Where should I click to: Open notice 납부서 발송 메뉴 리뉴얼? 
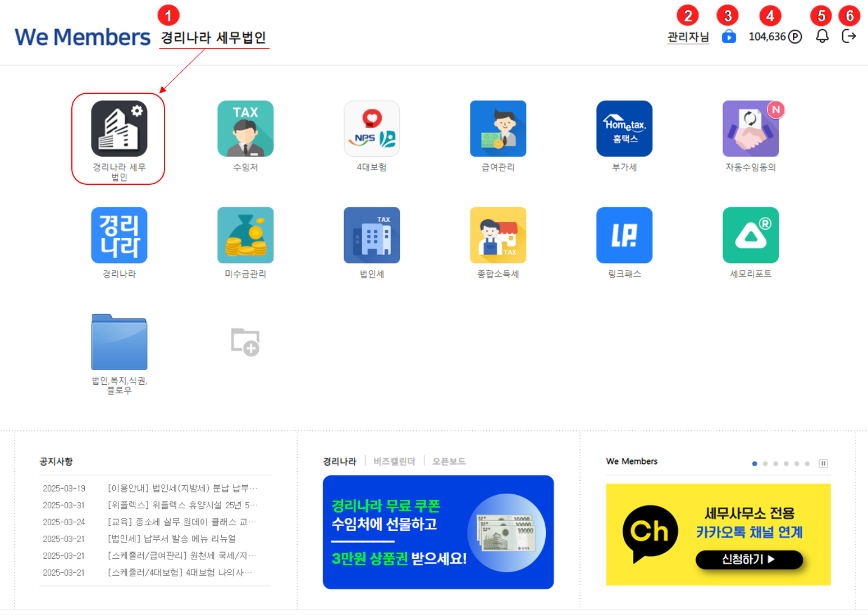click(172, 539)
